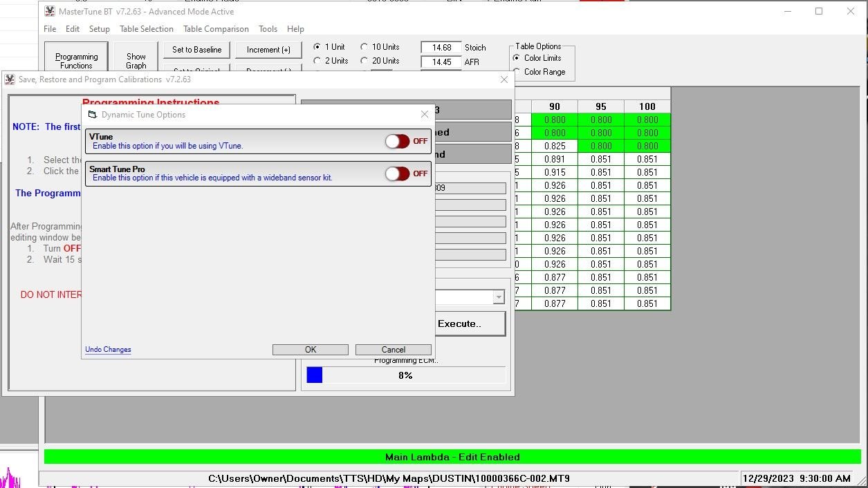Click OK in Dynamic Tune Options
The width and height of the screenshot is (868, 488).
point(311,350)
